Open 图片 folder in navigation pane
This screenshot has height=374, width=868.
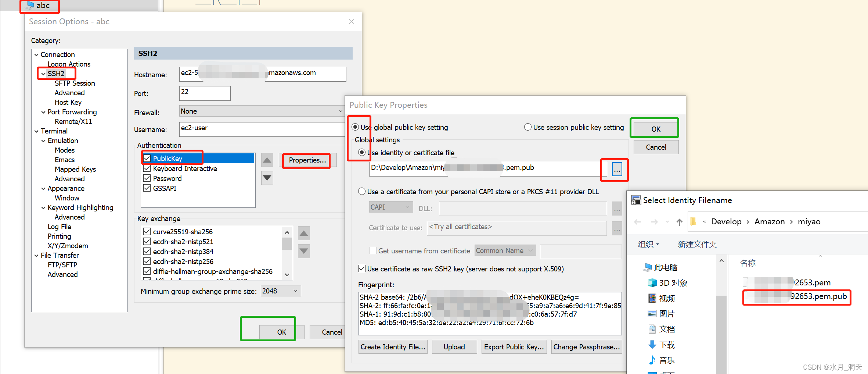[x=662, y=314]
